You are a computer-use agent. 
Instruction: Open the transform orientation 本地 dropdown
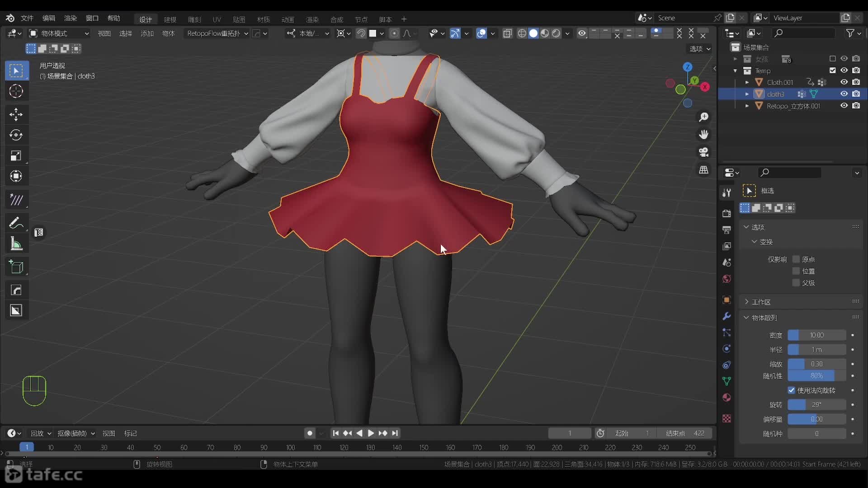point(308,33)
